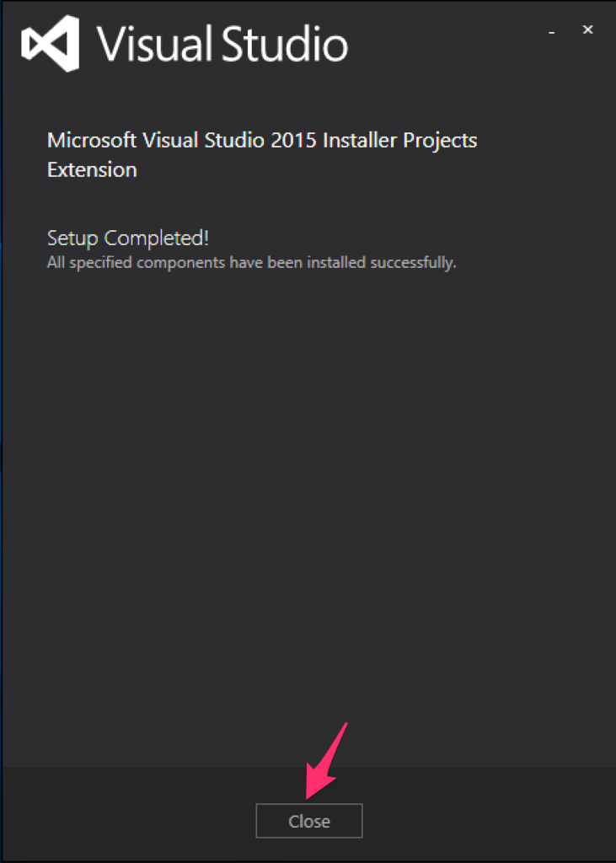This screenshot has width=616, height=863.
Task: Minimize the Visual Studio installer window
Action: 552,33
